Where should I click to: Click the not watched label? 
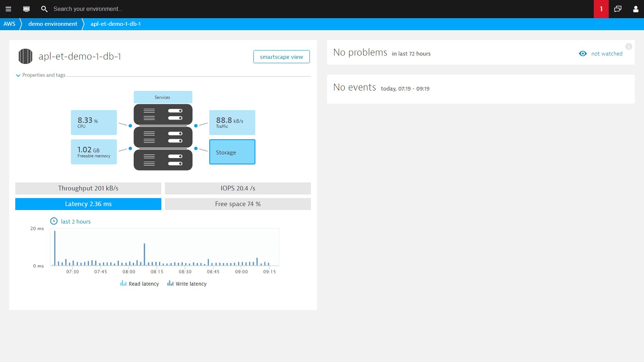click(607, 53)
